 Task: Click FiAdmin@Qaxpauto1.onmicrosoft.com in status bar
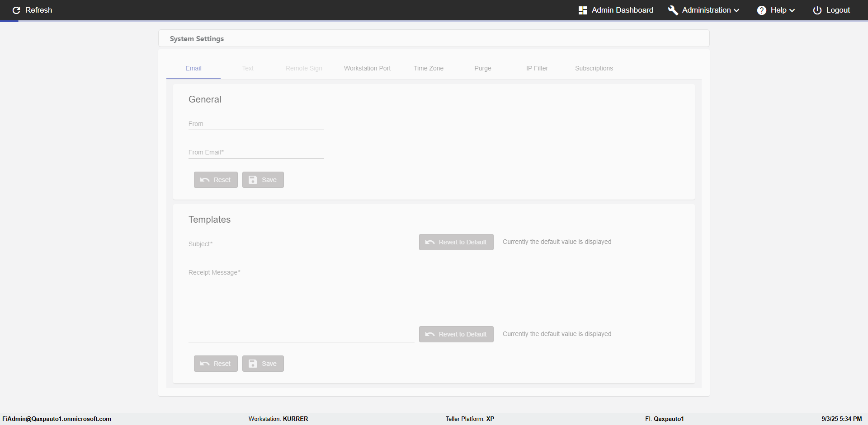(x=57, y=419)
